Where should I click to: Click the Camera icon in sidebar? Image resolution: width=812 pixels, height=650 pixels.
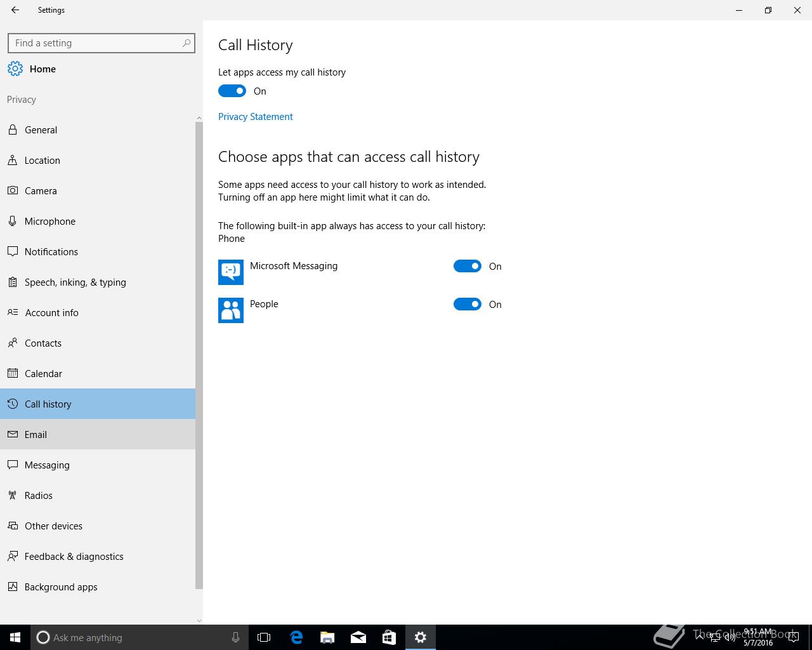point(13,190)
